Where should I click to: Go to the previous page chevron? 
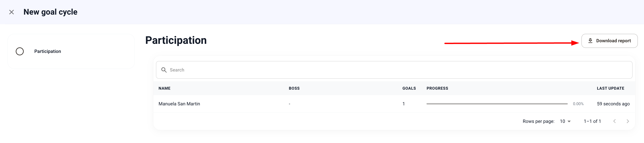(x=615, y=121)
